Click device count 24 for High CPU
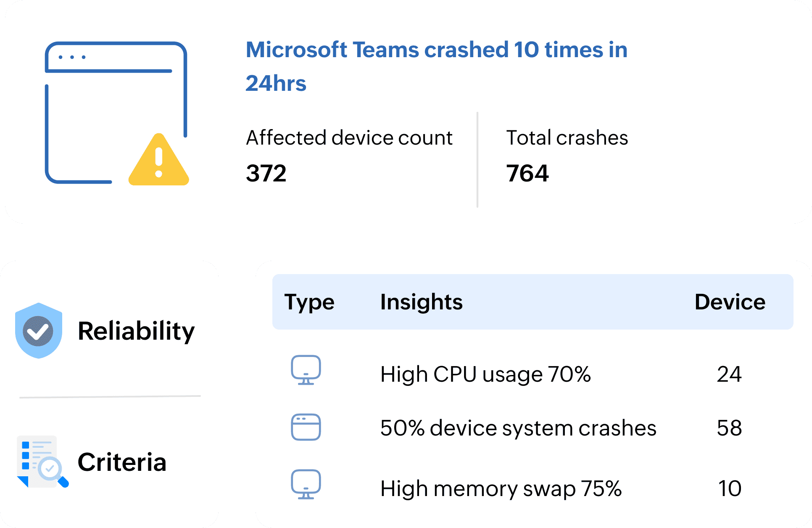This screenshot has width=812, height=528. point(729,374)
